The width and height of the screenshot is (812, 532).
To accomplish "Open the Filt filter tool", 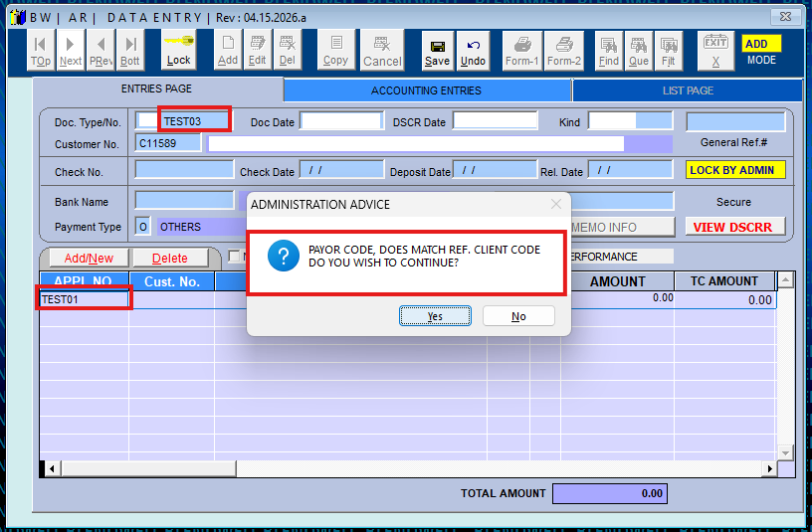I will pos(669,51).
